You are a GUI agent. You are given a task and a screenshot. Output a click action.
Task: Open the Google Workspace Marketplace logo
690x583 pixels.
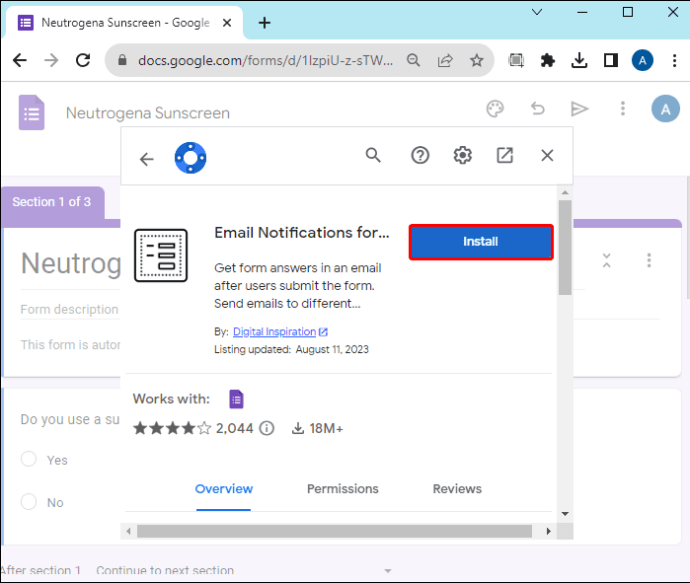pyautogui.click(x=190, y=158)
